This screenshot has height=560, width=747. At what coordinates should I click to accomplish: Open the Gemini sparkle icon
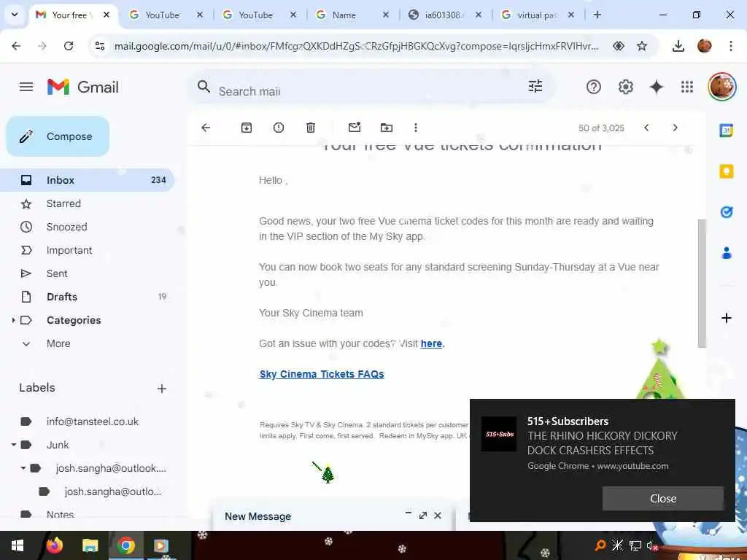[x=657, y=87]
